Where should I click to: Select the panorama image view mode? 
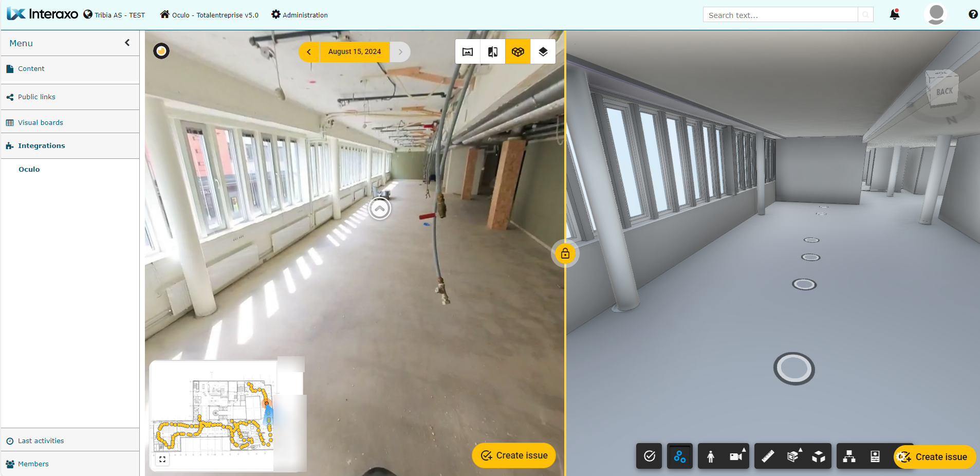pos(468,52)
